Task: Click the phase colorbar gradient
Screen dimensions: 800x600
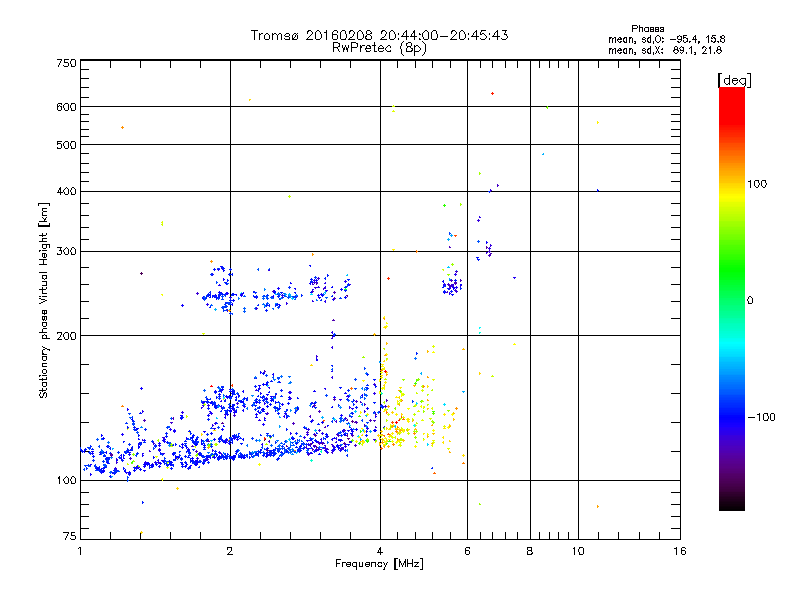Action: [732, 298]
